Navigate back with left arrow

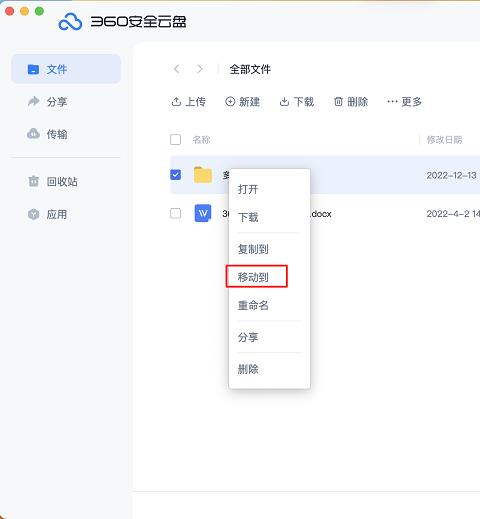[x=177, y=69]
